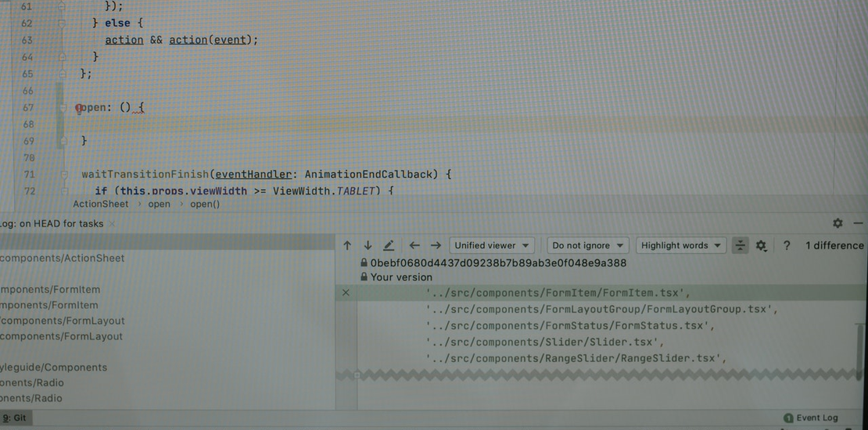Open the Do not ignore dropdown

588,245
